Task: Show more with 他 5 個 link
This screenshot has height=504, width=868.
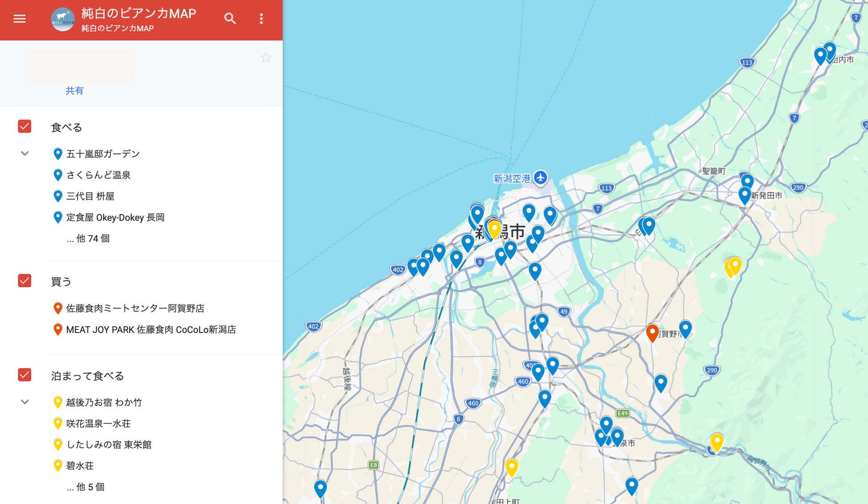Action: click(85, 487)
